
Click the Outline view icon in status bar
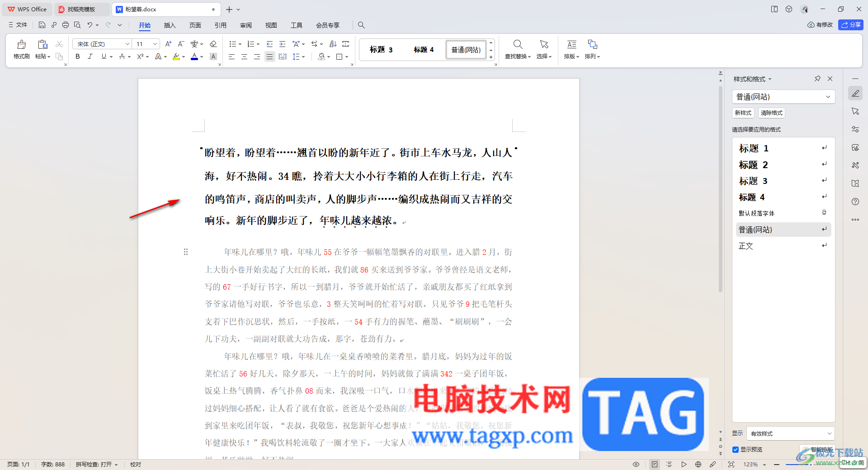pos(669,464)
